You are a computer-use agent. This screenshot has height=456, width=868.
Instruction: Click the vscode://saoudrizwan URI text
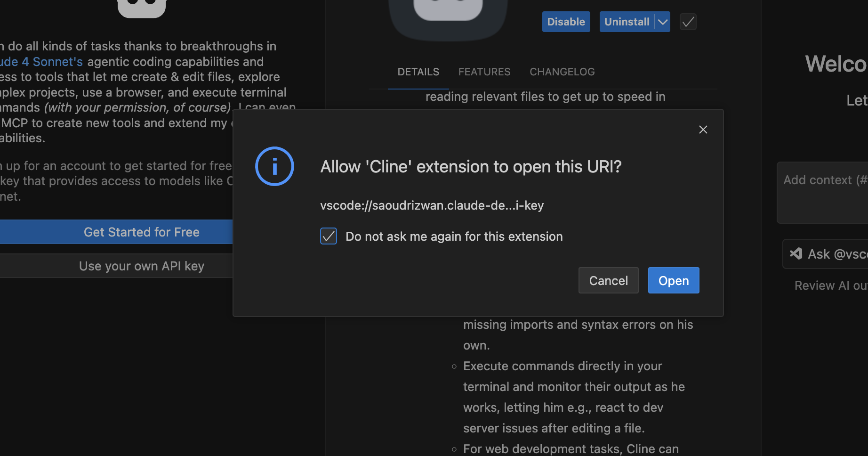tap(432, 205)
